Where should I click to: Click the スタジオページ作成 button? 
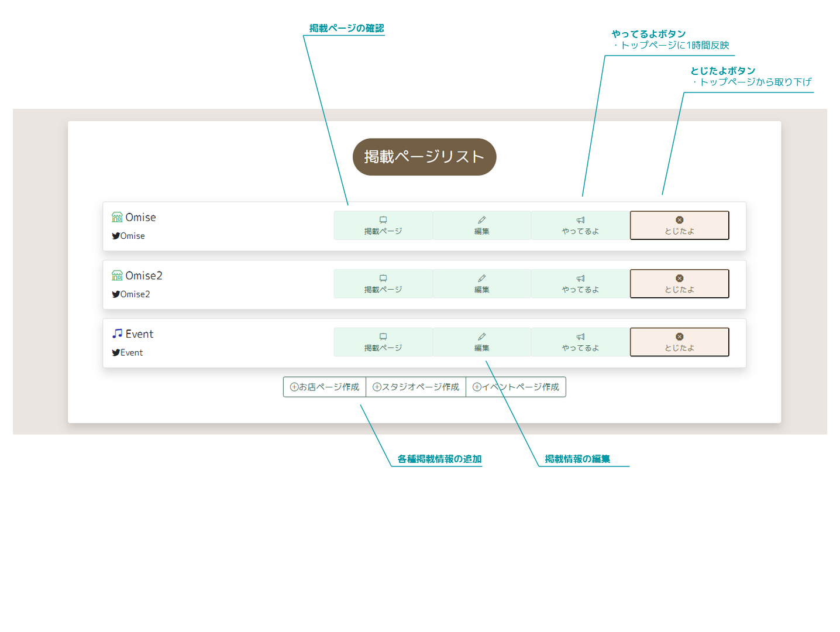click(416, 387)
